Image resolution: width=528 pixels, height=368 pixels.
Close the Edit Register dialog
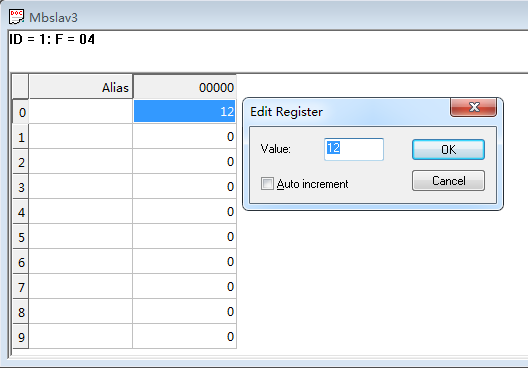(473, 107)
